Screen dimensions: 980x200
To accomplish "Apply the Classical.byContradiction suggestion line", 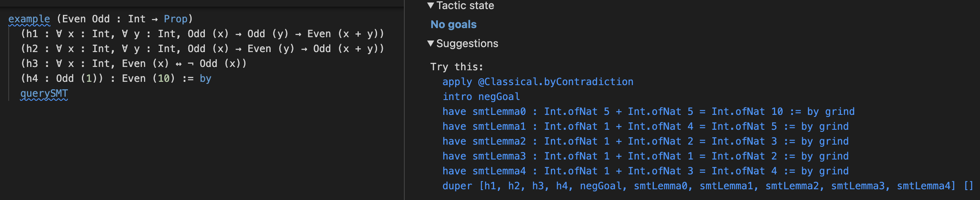I will pos(538,82).
